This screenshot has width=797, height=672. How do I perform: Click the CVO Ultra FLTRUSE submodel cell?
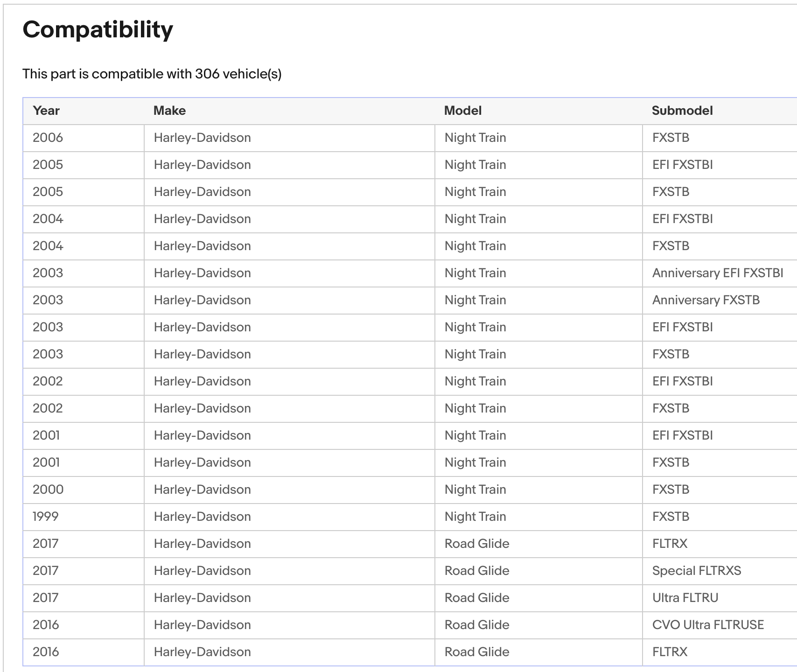click(708, 625)
